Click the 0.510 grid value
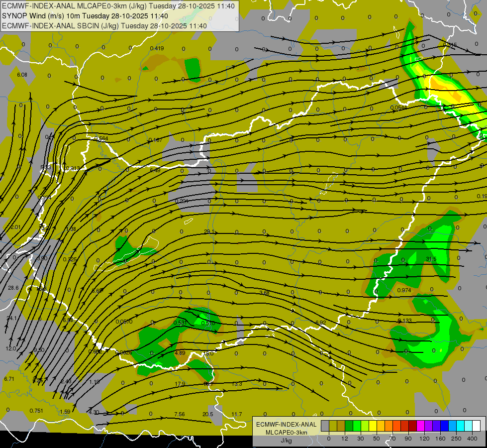The width and height of the screenshot is (487, 448). (208, 323)
